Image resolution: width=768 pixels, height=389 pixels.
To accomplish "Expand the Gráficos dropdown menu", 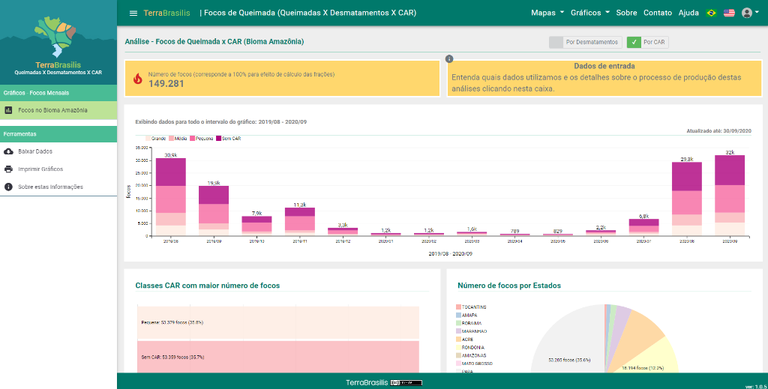I will click(590, 13).
